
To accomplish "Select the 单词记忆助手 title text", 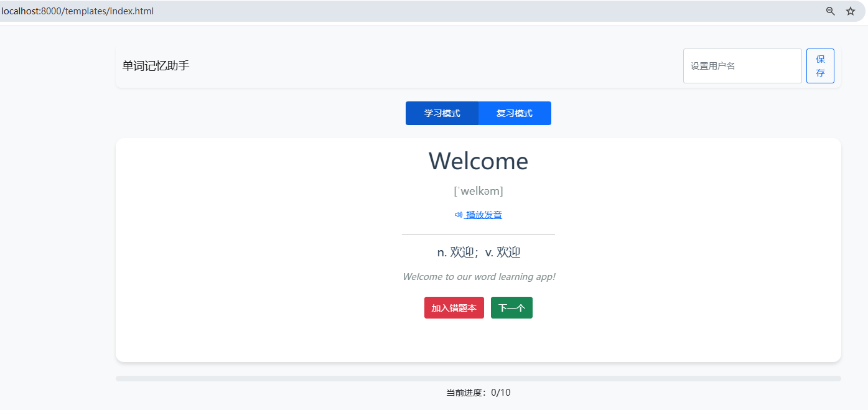I will [x=156, y=66].
